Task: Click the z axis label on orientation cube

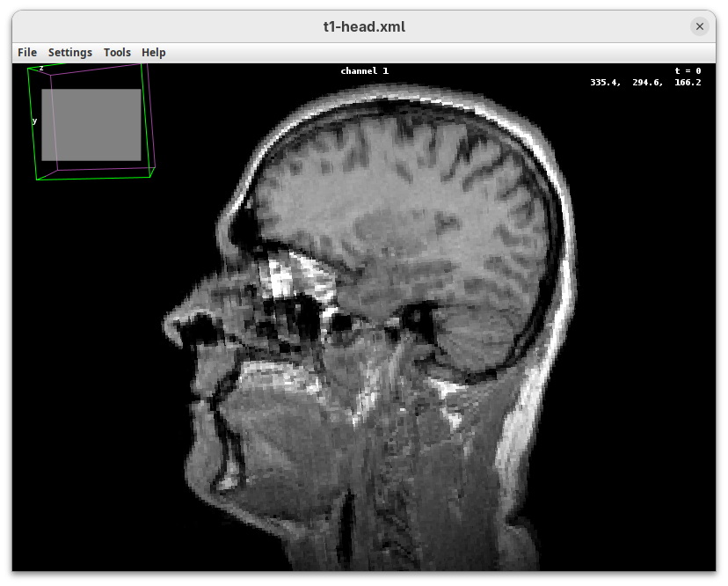Action: (x=41, y=68)
